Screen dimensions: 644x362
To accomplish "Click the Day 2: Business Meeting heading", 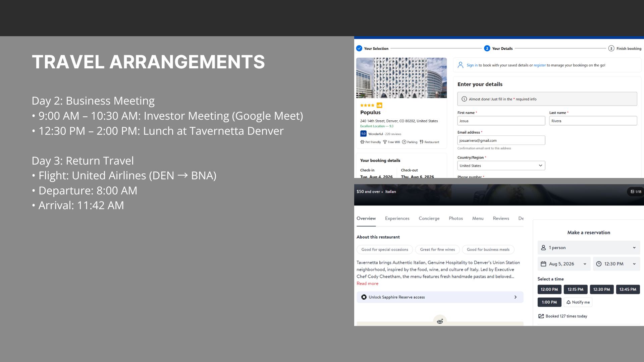I will (93, 101).
